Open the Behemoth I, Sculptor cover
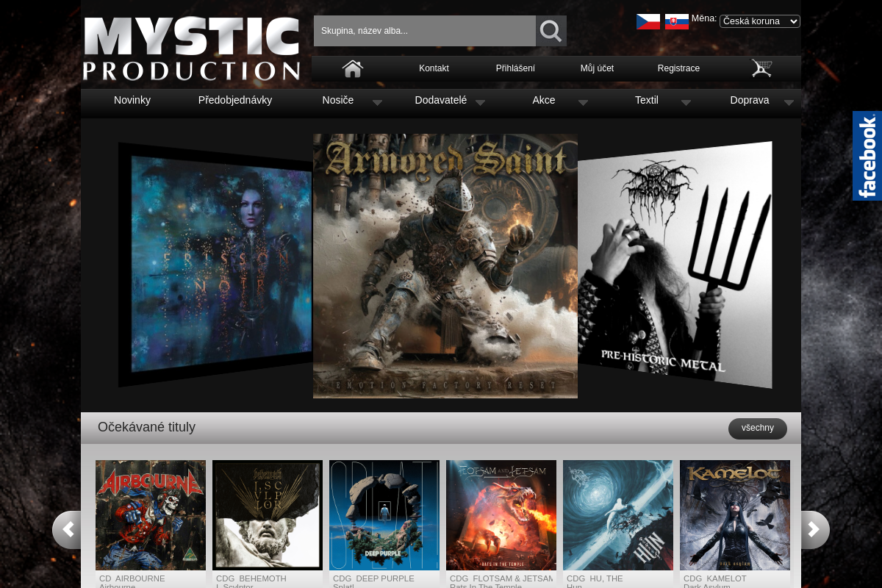882x588 pixels. 268,515
